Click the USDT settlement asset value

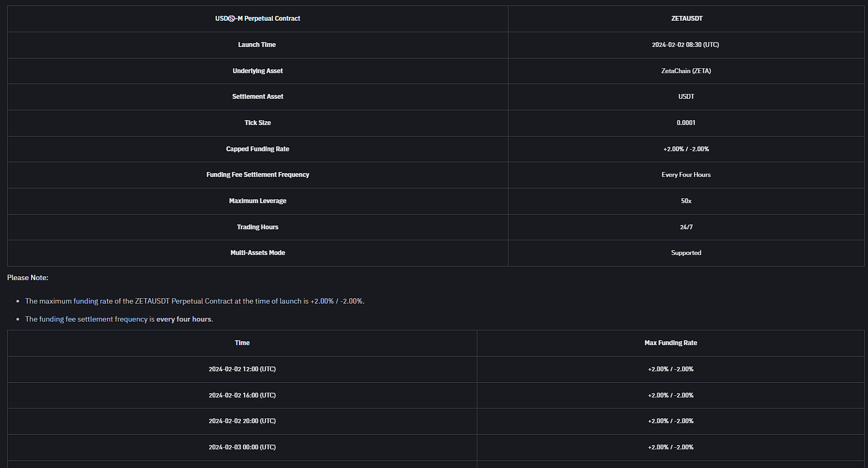tap(686, 97)
